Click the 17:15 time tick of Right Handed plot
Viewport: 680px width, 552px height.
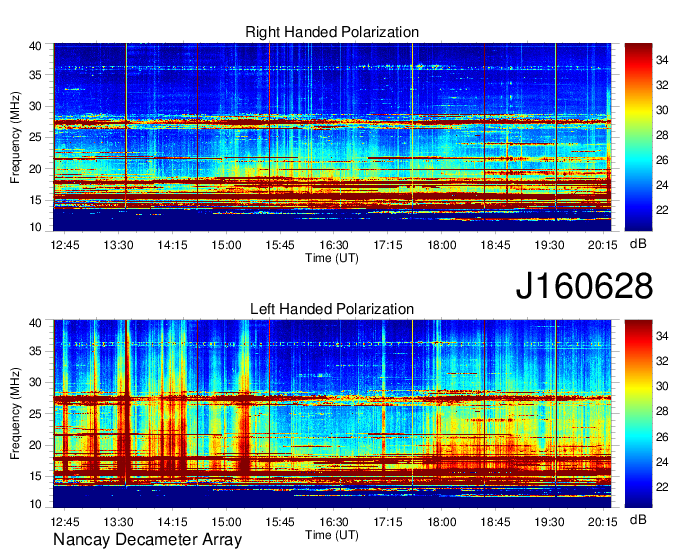388,245
